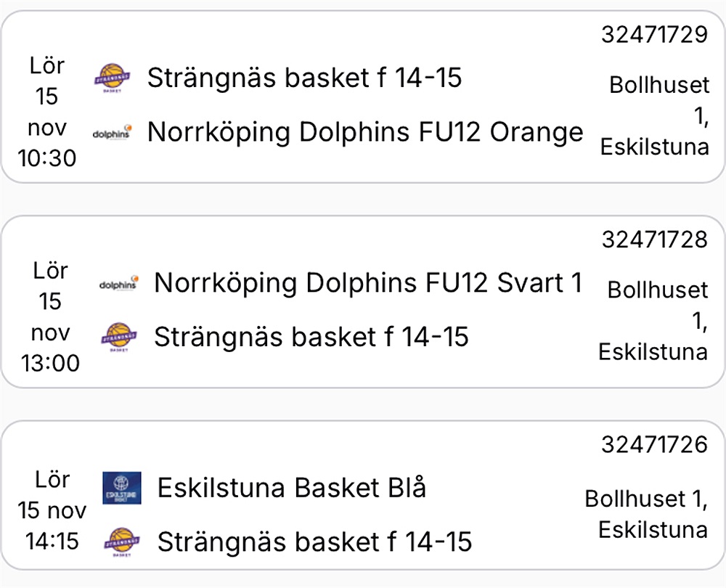Select Strängnäs basket f 14-15 in 13:00 match

click(x=311, y=337)
